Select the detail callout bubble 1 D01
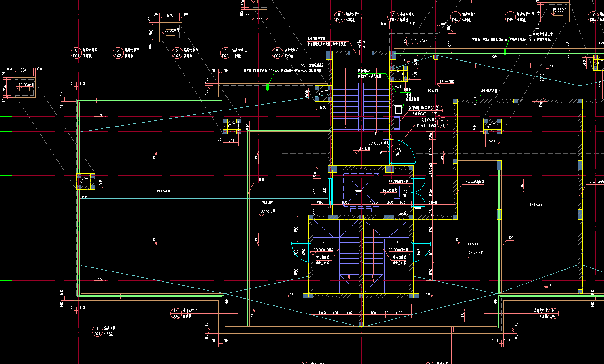Viewport: 604px width, 364px height. pyautogui.click(x=97, y=331)
